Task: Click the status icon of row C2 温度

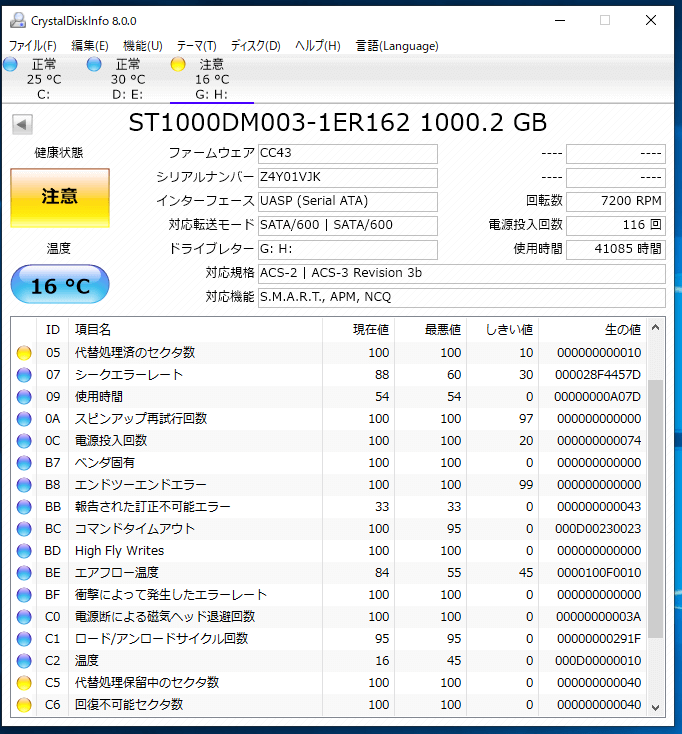Action: (24, 661)
